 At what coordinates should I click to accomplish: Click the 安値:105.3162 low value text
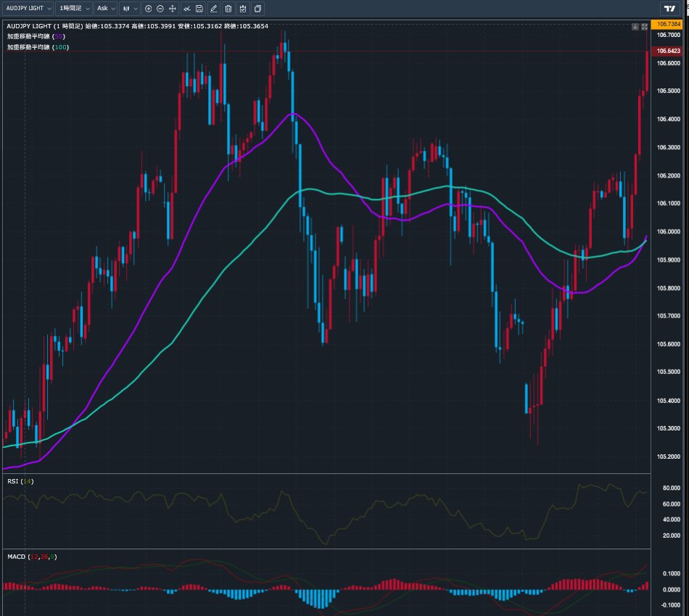click(x=200, y=26)
